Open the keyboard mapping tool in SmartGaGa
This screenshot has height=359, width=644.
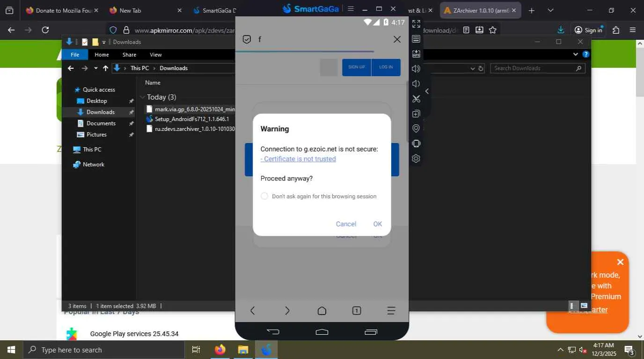416,39
